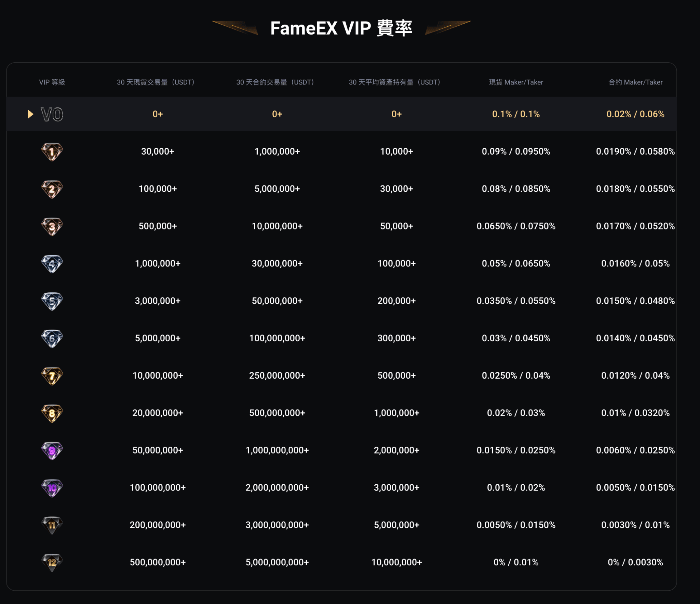Click the VIP 1 diamond badge icon
The image size is (700, 604).
point(52,152)
